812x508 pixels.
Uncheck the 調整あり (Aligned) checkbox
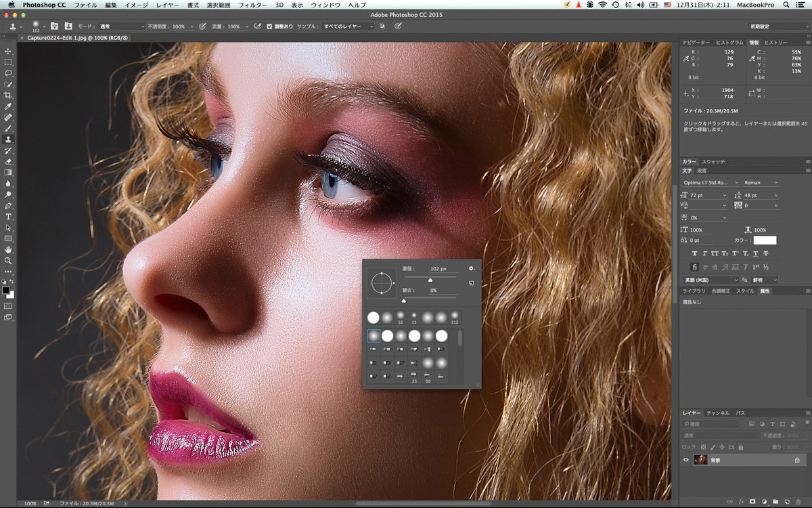pos(269,26)
